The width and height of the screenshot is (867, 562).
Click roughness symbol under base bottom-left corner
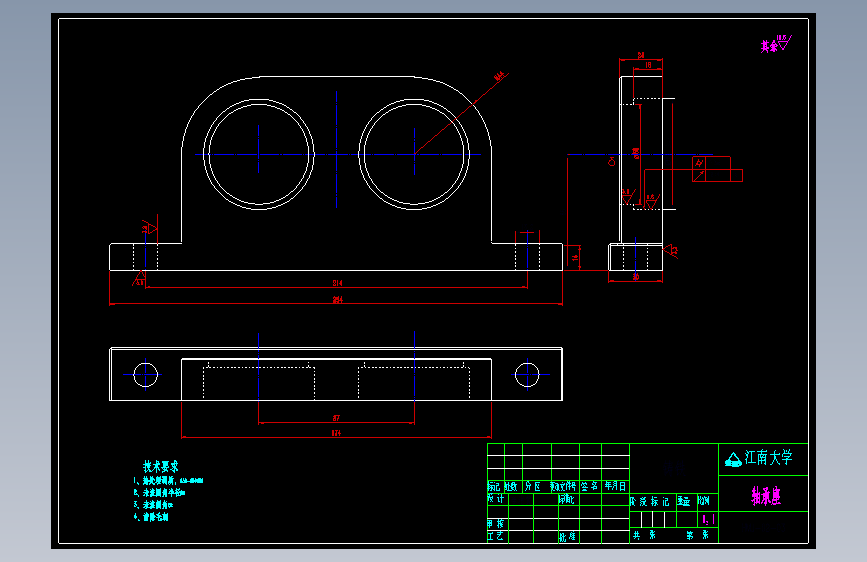[x=139, y=278]
